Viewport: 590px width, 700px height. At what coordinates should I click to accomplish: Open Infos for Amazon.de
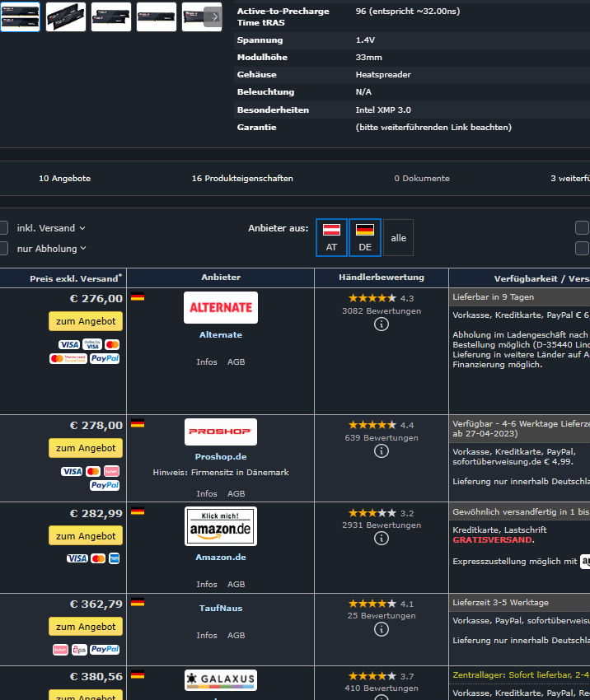point(207,585)
